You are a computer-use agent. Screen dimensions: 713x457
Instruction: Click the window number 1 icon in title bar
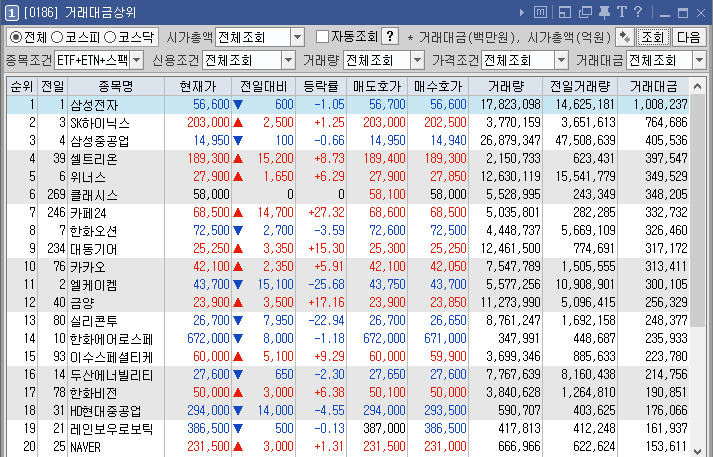11,13
